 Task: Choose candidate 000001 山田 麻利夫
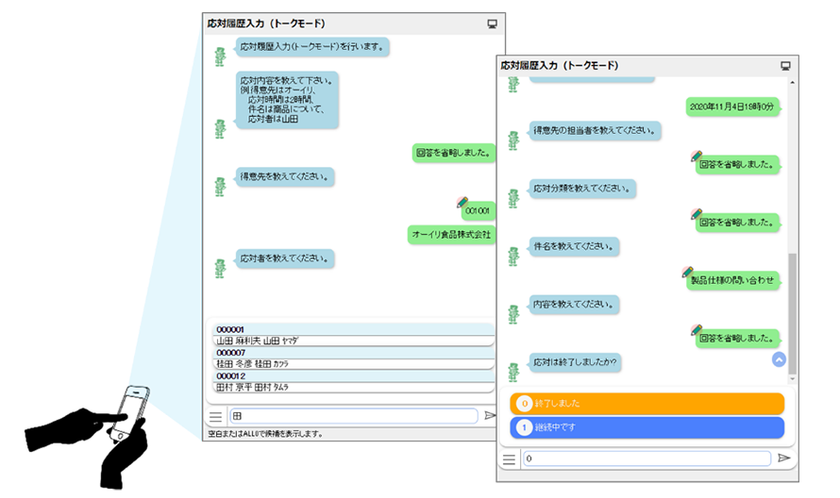352,335
